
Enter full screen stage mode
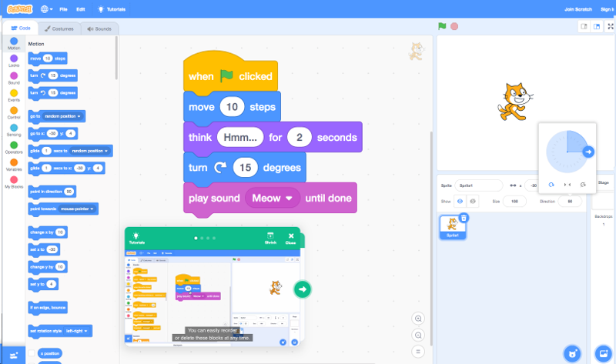click(611, 26)
